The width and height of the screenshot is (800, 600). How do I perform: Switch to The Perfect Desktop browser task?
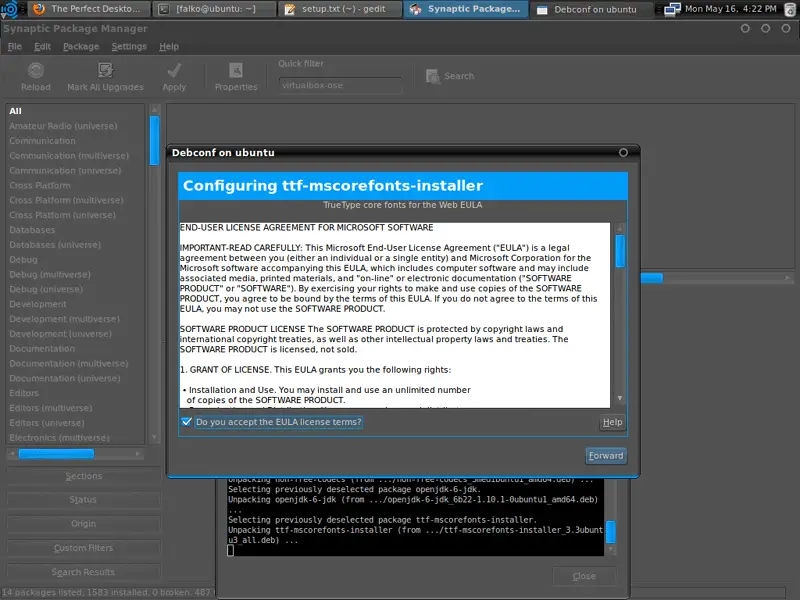[88, 9]
